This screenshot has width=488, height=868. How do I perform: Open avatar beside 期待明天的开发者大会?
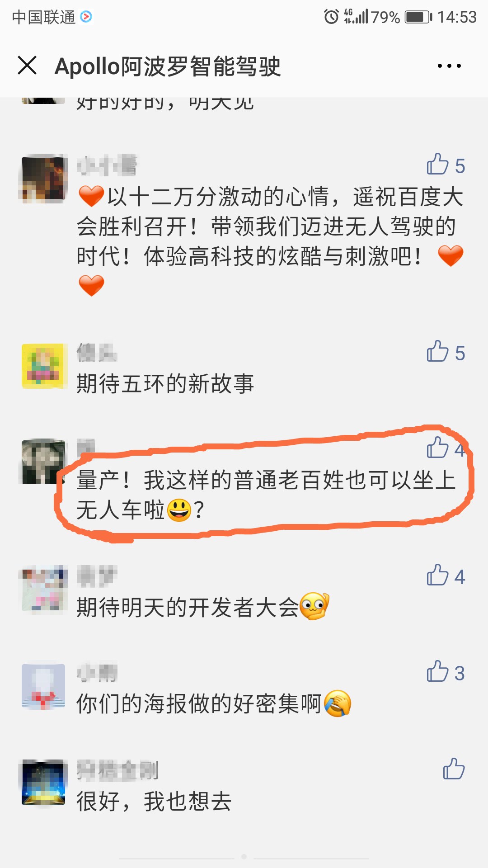click(44, 588)
